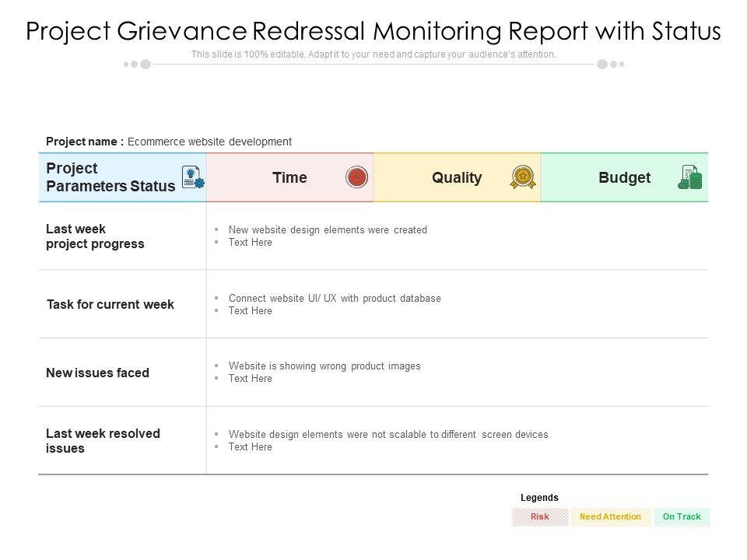Click the 'New website design elements were created' bullet

(328, 229)
